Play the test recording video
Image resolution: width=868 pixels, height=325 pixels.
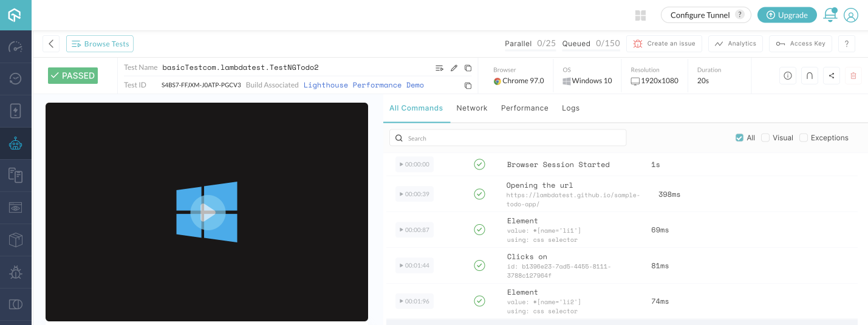click(207, 212)
